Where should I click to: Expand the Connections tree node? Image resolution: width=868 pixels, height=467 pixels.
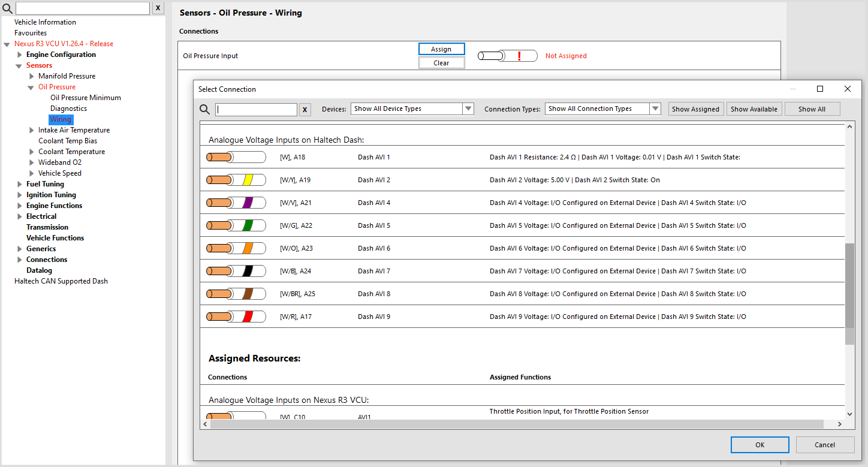(x=19, y=260)
